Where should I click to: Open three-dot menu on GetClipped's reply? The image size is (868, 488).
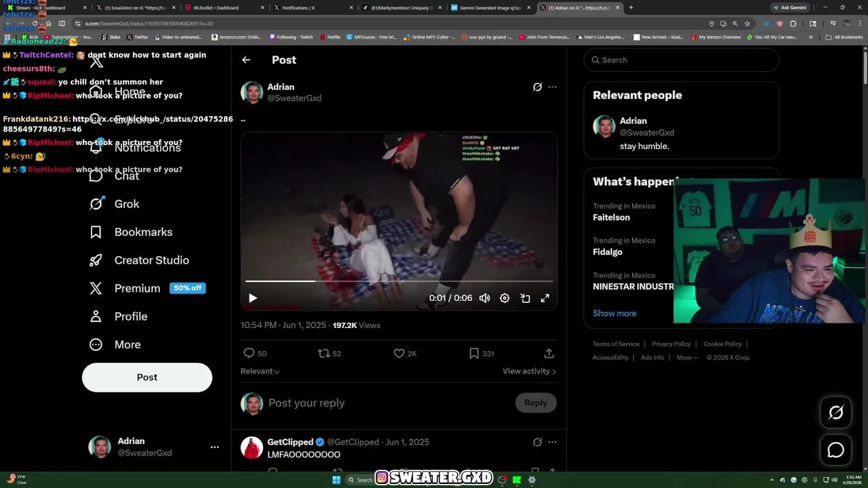[x=552, y=442]
